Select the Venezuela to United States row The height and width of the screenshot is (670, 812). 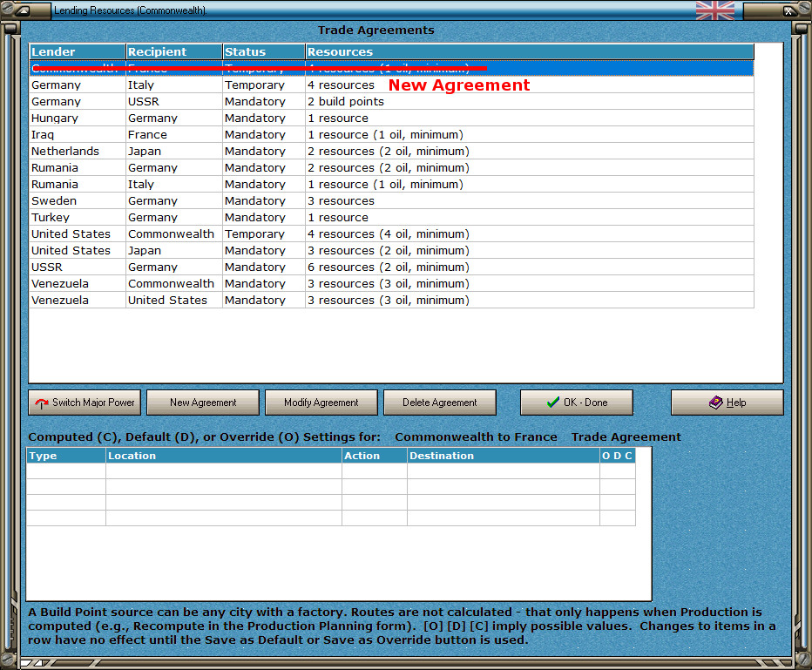(391, 301)
